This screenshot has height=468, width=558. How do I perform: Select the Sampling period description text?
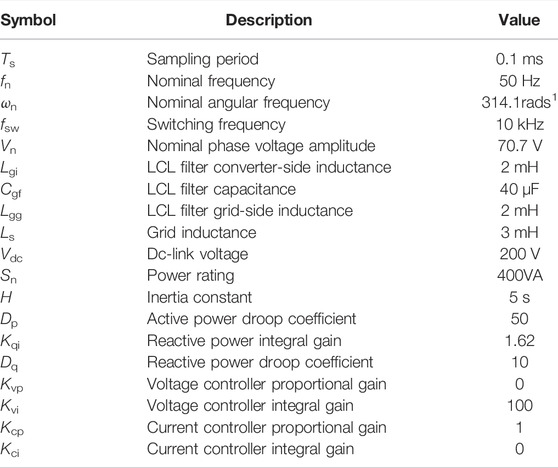pos(202,59)
